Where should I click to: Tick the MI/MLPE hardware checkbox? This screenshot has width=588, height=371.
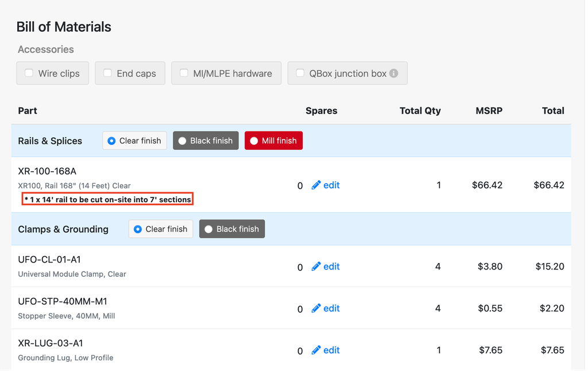[x=184, y=73]
